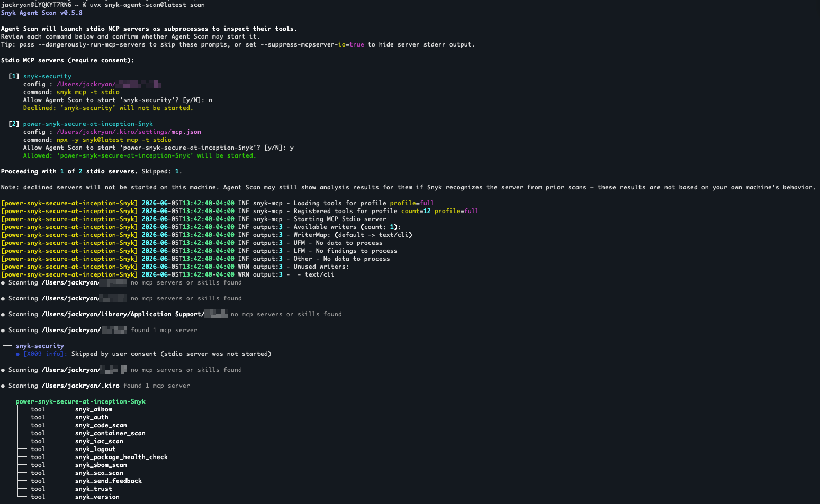The width and height of the screenshot is (820, 504).
Task: Click "Declined: 'snyk-security' will not be started."
Action: pyautogui.click(x=108, y=108)
